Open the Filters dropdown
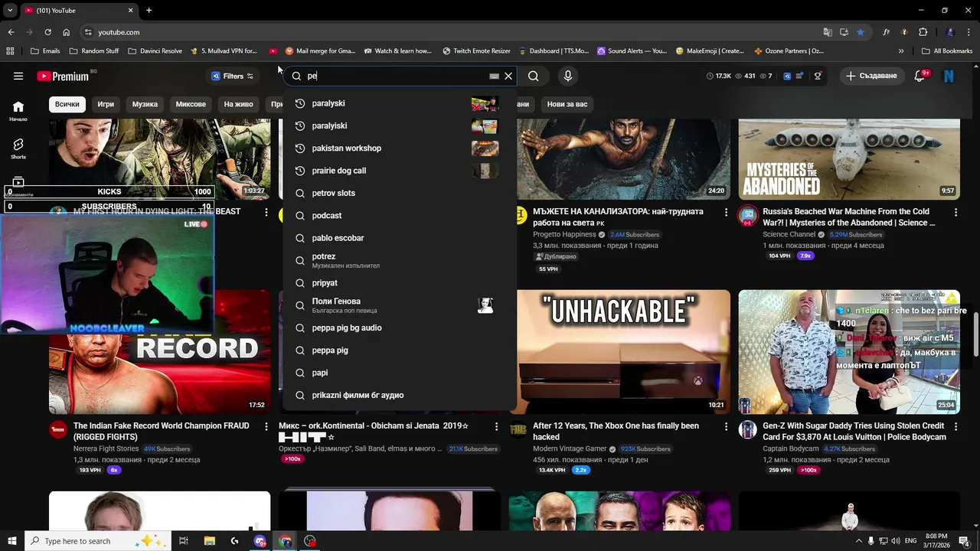This screenshot has height=551, width=980. 233,76
